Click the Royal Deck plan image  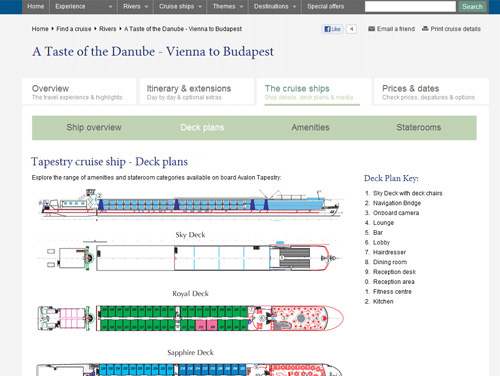[190, 318]
